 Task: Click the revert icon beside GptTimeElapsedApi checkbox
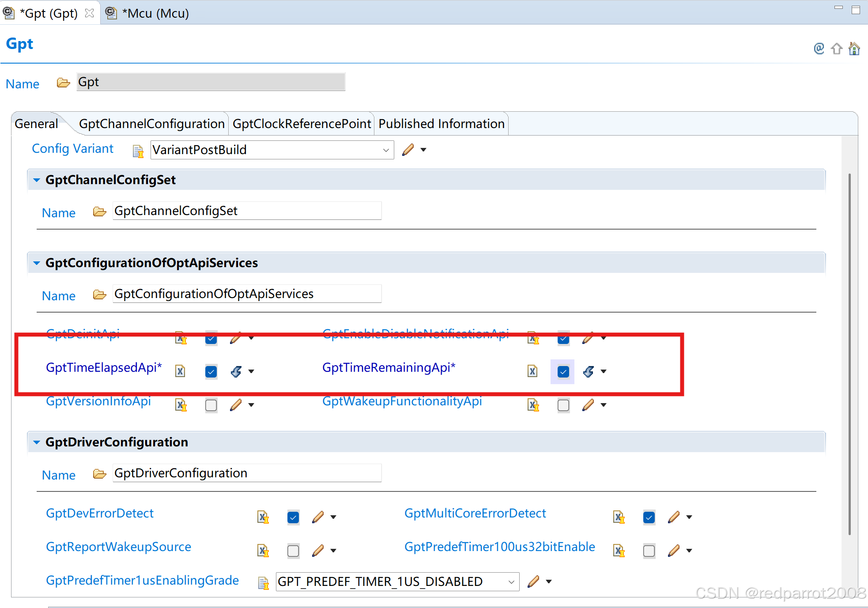pyautogui.click(x=236, y=372)
